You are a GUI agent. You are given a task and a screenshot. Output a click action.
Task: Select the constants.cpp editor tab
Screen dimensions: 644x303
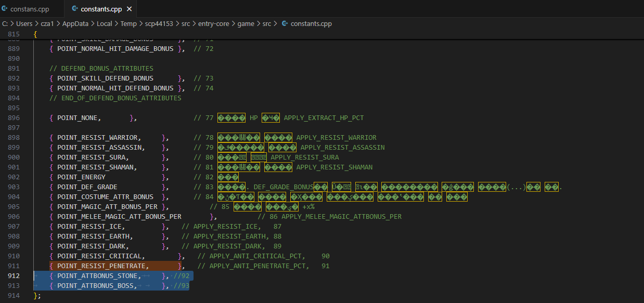[x=101, y=9]
